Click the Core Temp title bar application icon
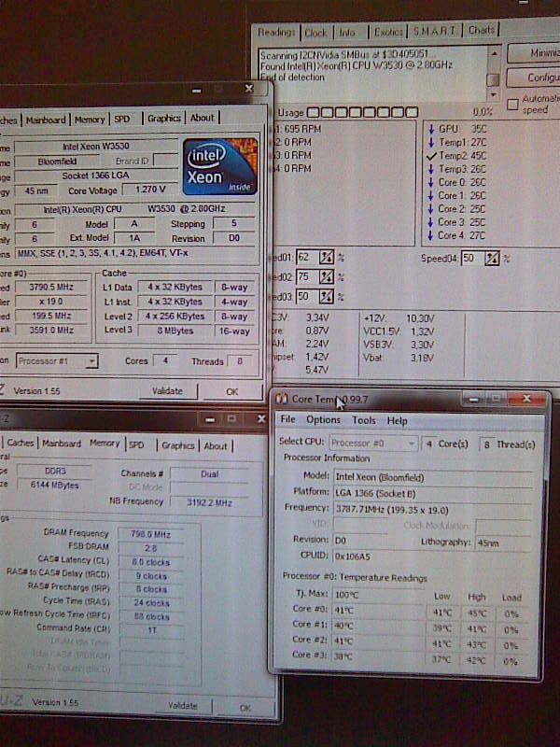Image resolution: width=560 pixels, height=747 pixels. click(x=282, y=399)
